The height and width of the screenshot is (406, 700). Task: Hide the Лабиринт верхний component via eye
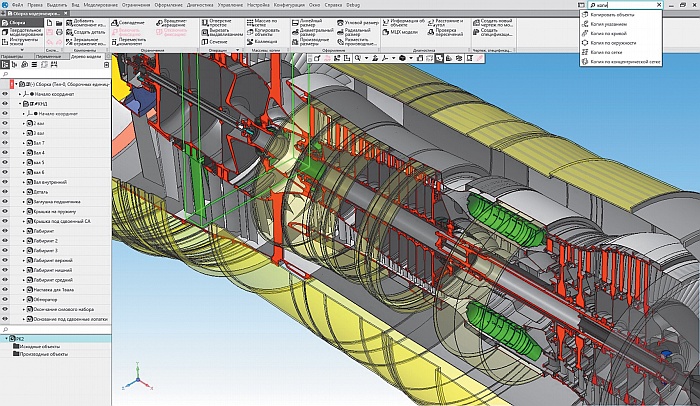(x=5, y=260)
